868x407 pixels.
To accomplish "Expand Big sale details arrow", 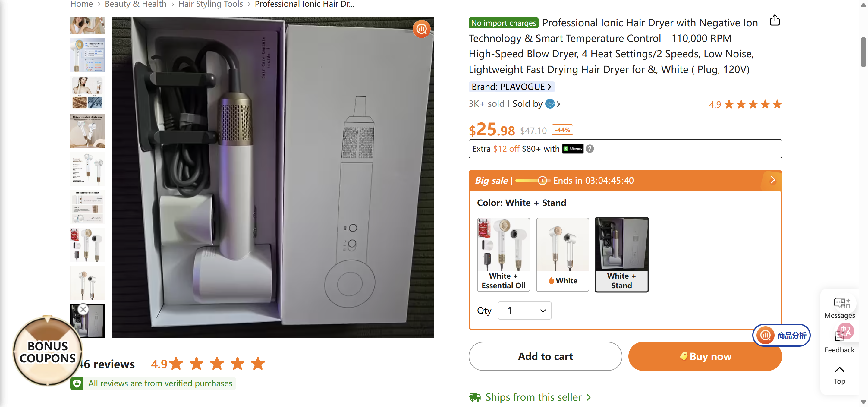I will (773, 180).
